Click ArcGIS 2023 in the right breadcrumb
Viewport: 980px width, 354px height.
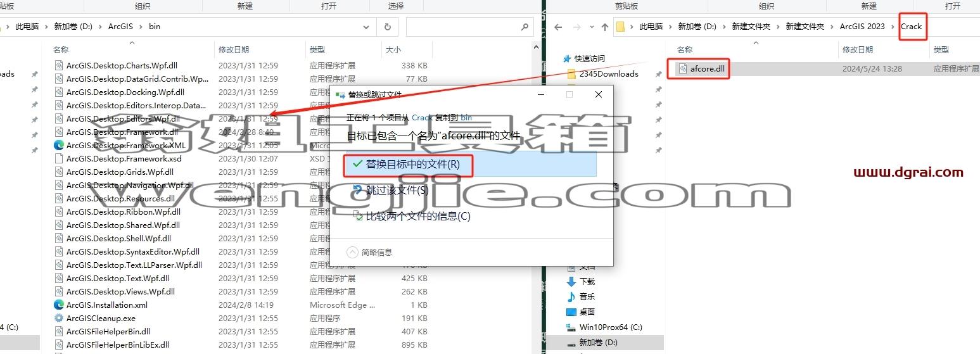[862, 27]
